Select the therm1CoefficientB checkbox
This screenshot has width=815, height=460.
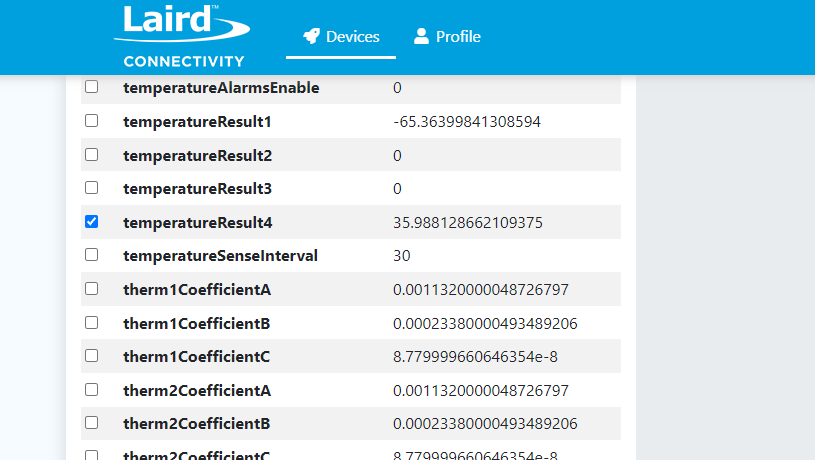pyautogui.click(x=92, y=323)
